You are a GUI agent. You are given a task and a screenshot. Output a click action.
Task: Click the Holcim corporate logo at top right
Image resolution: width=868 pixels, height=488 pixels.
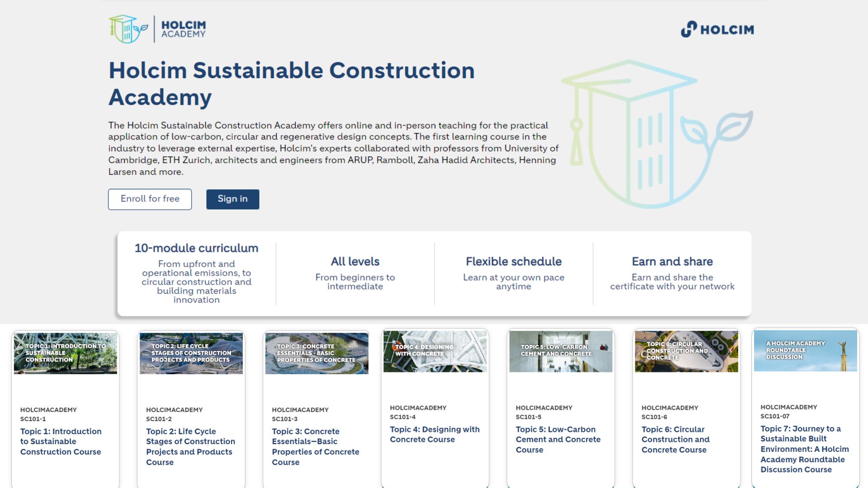pyautogui.click(x=717, y=30)
